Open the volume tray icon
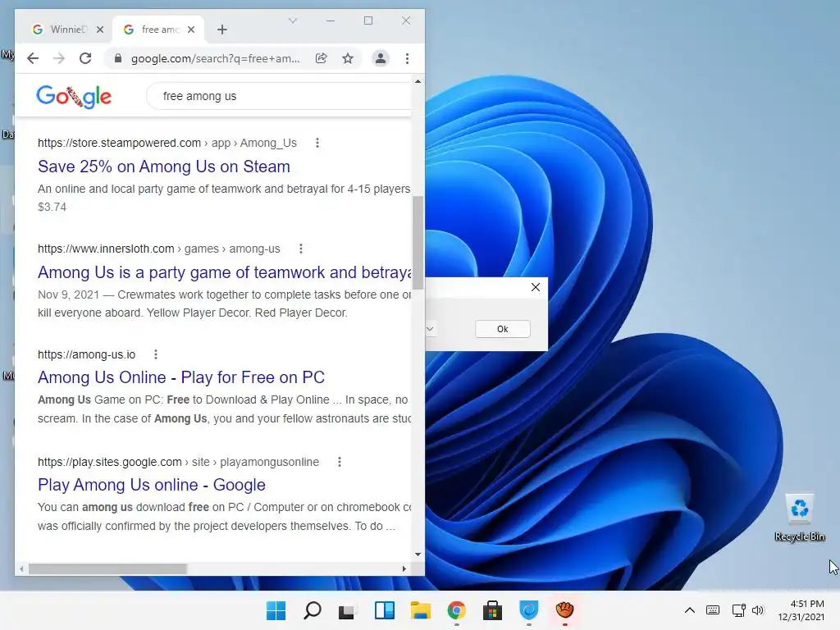The image size is (840, 630). tap(757, 610)
